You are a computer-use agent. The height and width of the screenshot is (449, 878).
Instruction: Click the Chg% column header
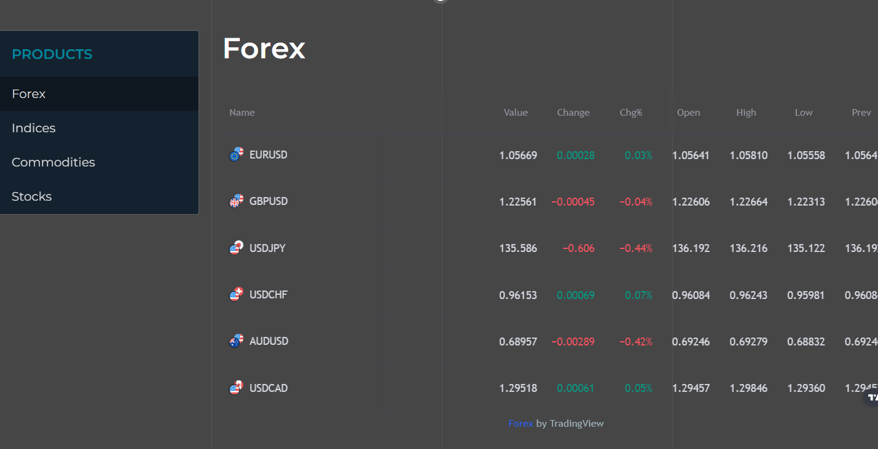click(x=630, y=113)
